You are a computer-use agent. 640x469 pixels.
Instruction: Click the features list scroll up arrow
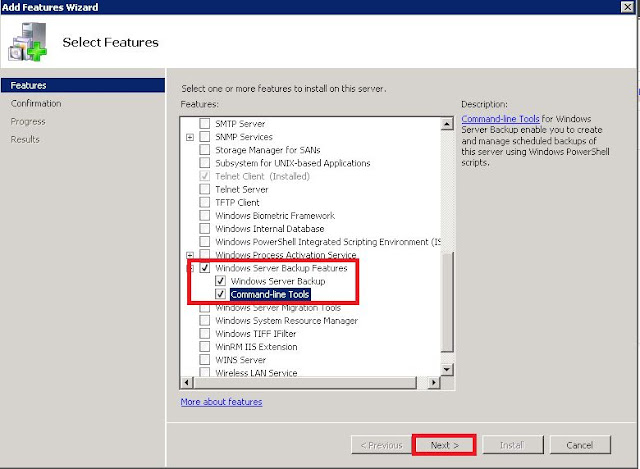[447, 124]
